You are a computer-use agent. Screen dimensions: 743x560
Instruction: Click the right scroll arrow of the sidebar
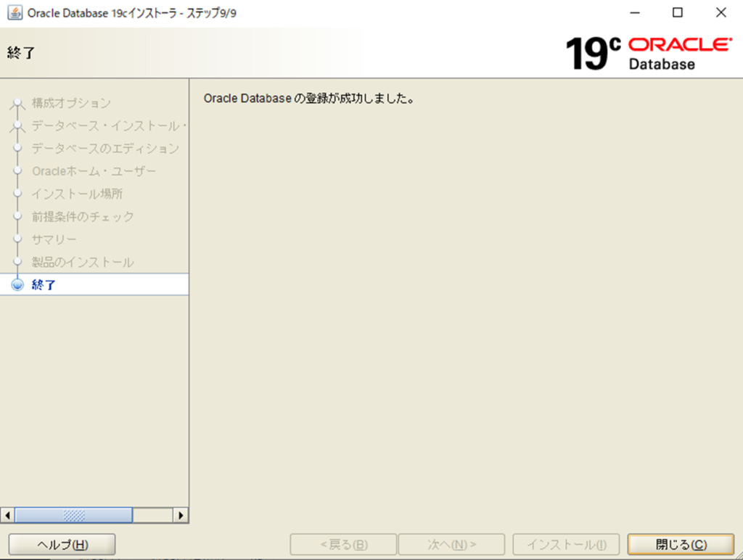(x=181, y=515)
